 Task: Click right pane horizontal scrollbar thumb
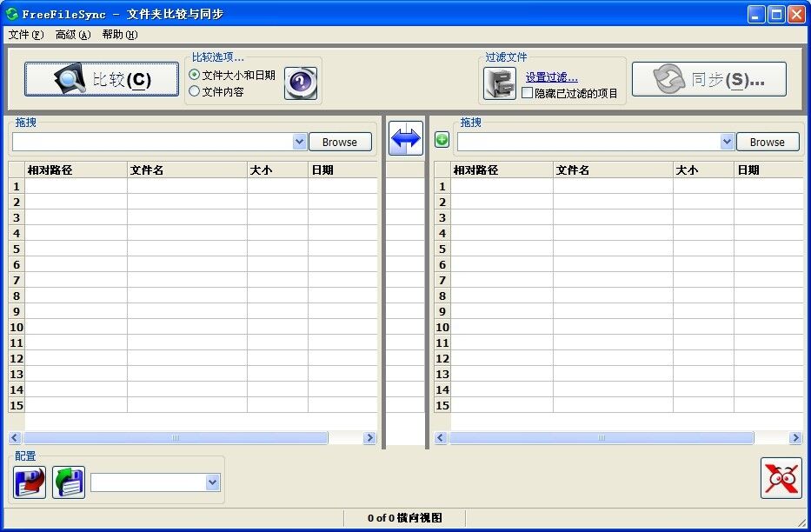601,438
